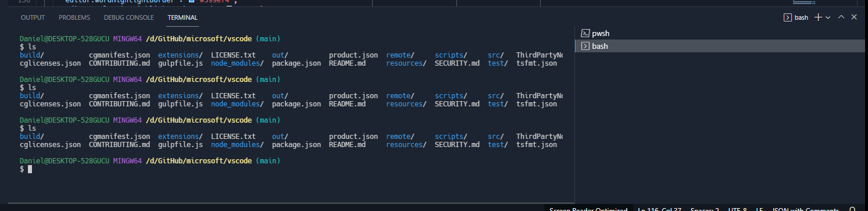Maximize the panel with the up chevron
868x211 pixels.
(841, 17)
